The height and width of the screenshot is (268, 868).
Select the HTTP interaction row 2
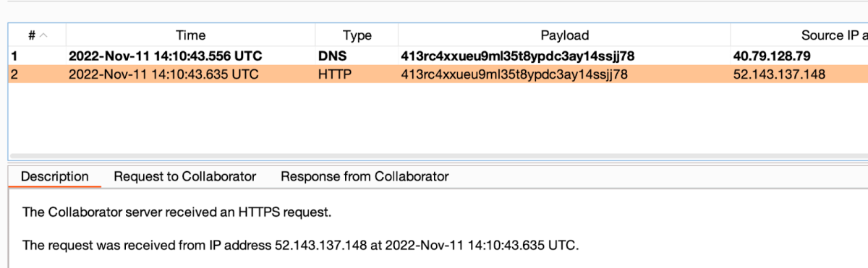coord(438,74)
